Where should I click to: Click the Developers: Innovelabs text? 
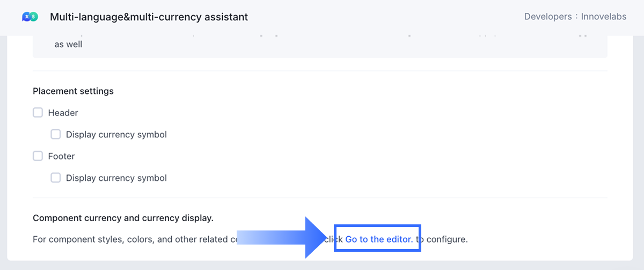tap(575, 17)
